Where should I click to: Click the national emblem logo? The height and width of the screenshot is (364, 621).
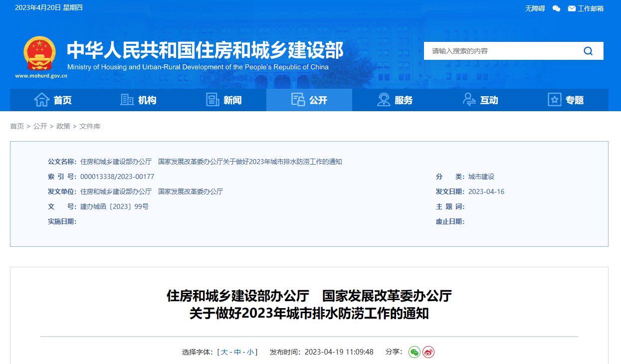[x=40, y=54]
